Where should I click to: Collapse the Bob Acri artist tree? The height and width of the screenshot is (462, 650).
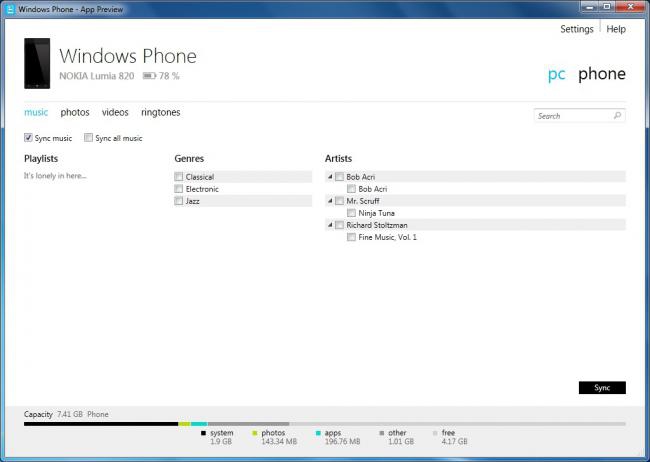click(x=330, y=177)
